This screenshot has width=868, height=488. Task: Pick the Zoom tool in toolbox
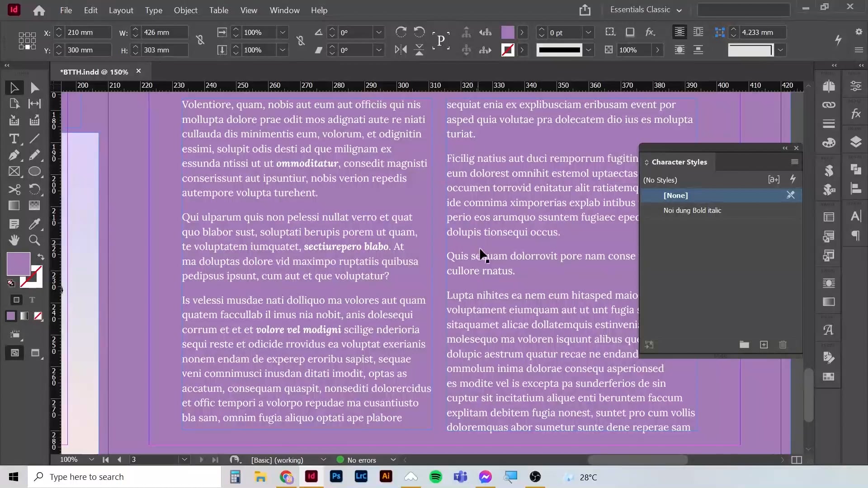[x=34, y=240]
